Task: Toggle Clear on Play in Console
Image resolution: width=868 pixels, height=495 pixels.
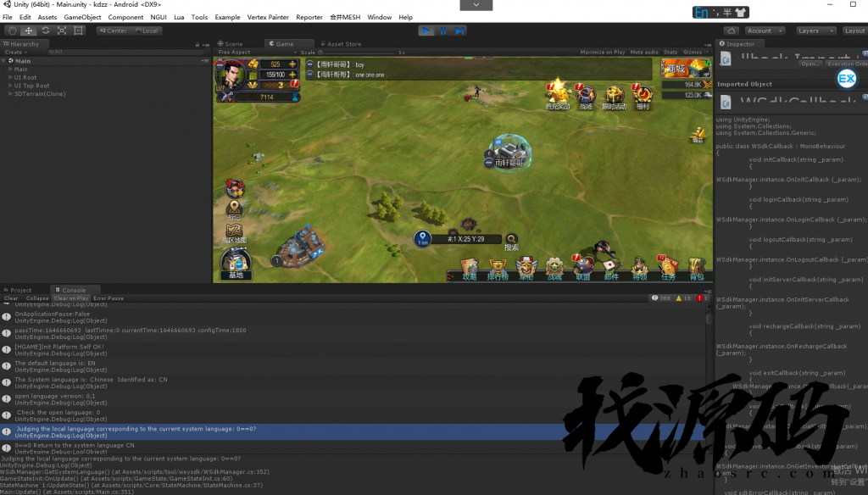Action: [x=71, y=298]
